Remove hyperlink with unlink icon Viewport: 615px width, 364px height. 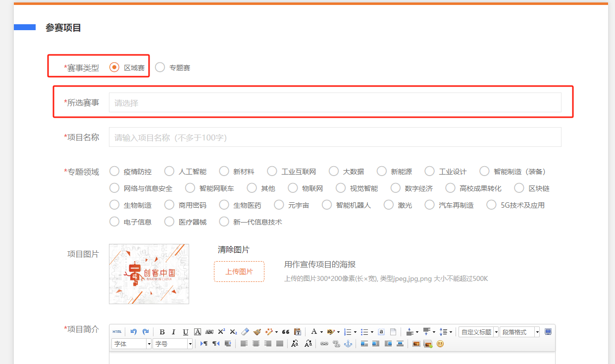click(x=336, y=344)
